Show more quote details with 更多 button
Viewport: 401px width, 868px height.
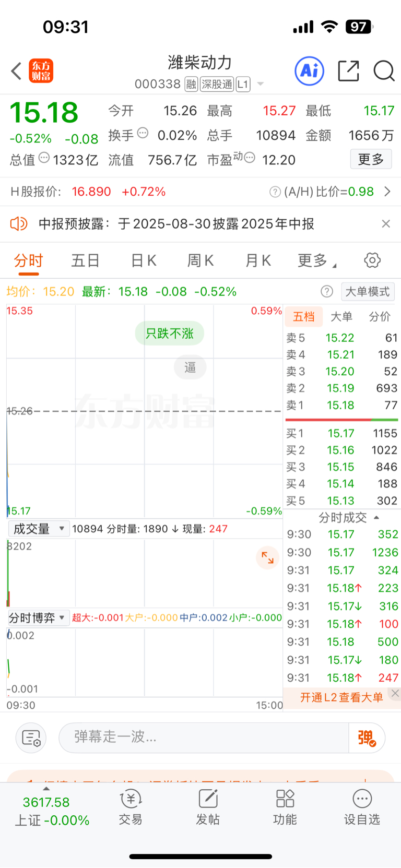(x=371, y=159)
